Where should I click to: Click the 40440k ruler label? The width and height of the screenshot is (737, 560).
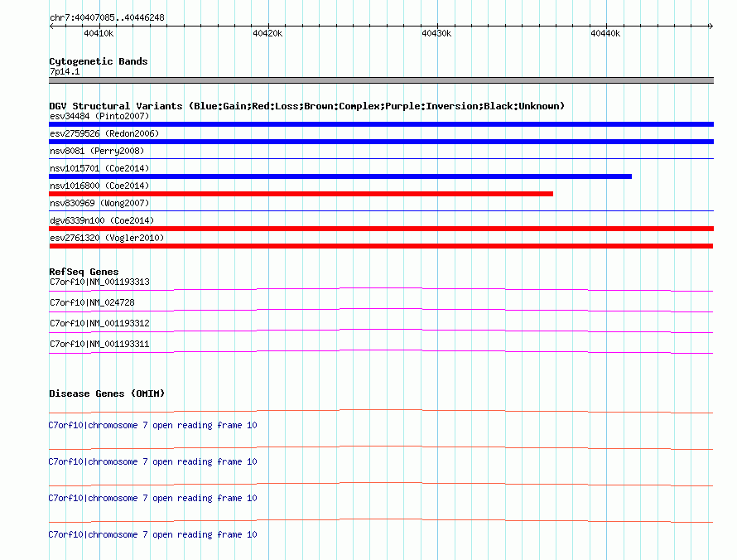(605, 33)
